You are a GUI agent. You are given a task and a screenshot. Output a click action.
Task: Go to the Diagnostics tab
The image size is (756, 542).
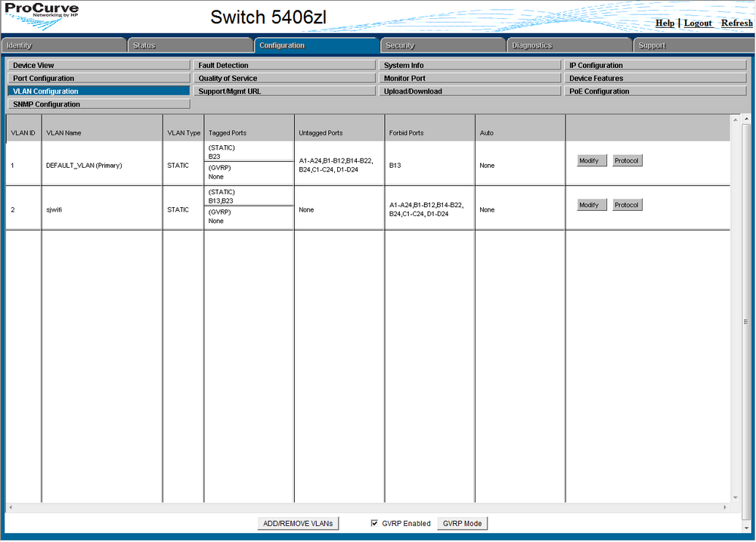569,45
